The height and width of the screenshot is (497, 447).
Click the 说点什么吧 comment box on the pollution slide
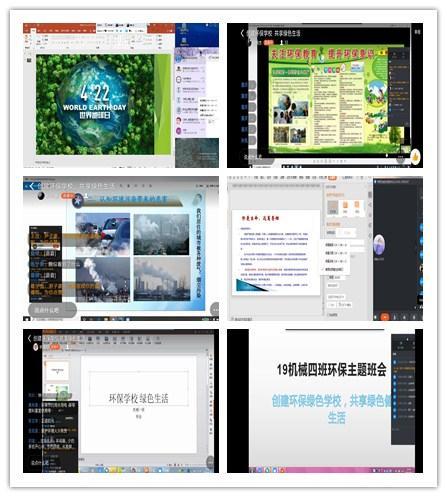(x=52, y=310)
